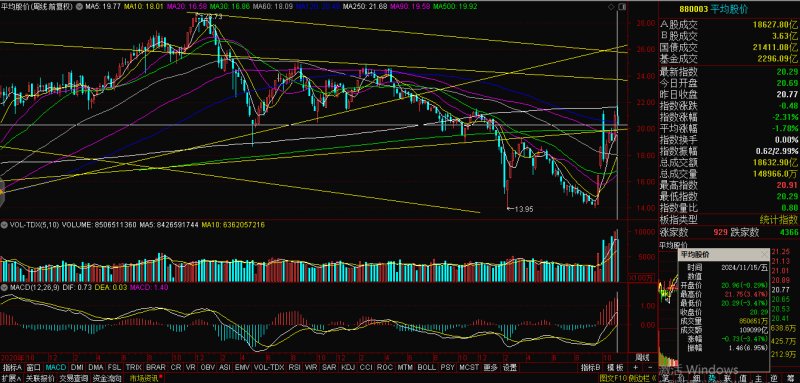The width and height of the screenshot is (800, 383).
Task: Select the 主 tab in bottom-right strip
Action: pyautogui.click(x=758, y=378)
